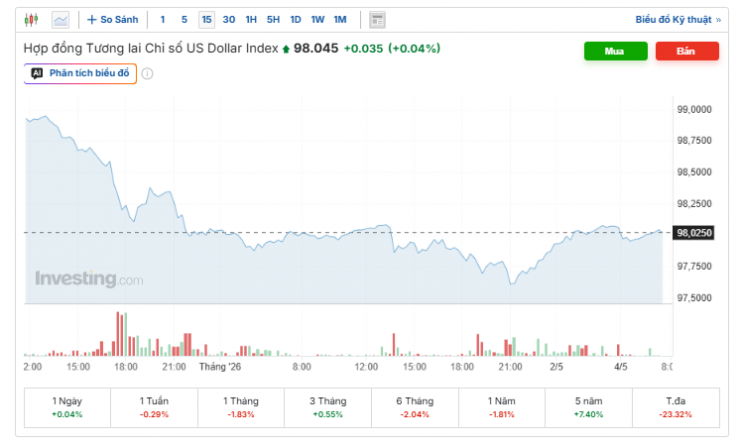The image size is (740, 447).
Task: Click the info icon beside Phân tích biểu đồ
Action: (x=147, y=74)
